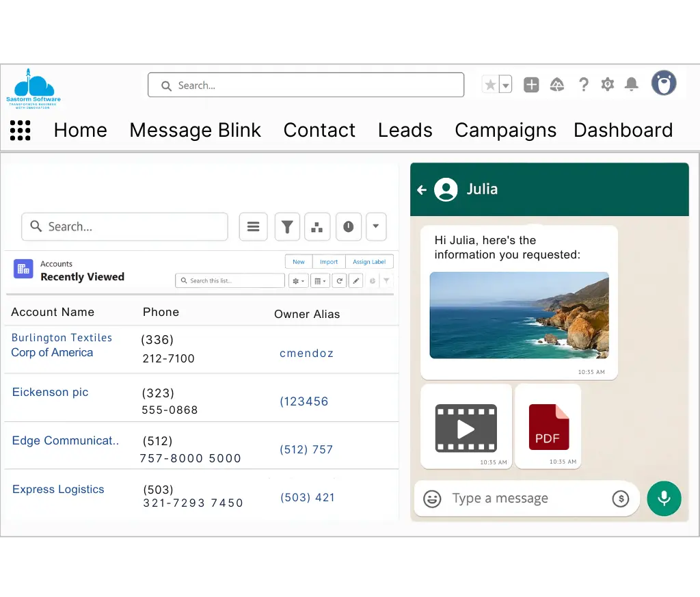Play the video attachment in chat

click(x=466, y=429)
